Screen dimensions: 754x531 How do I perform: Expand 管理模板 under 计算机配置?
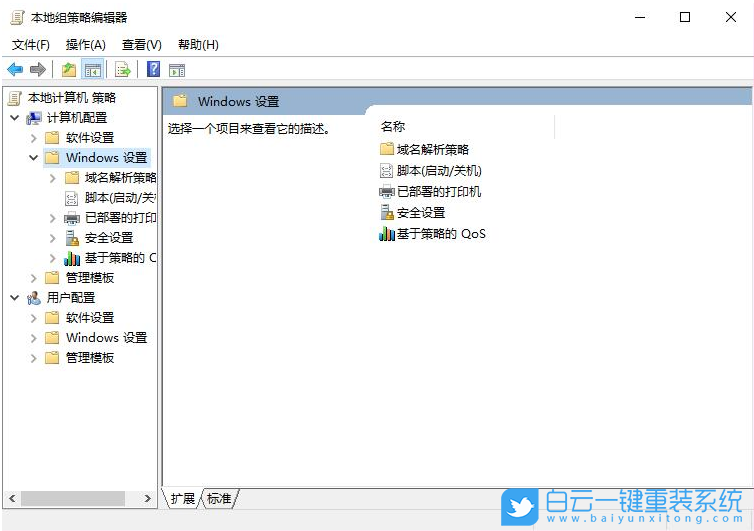pos(34,278)
